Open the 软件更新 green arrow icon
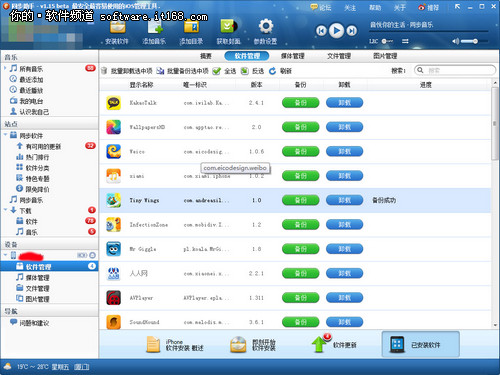The image size is (500, 375). [x=320, y=343]
